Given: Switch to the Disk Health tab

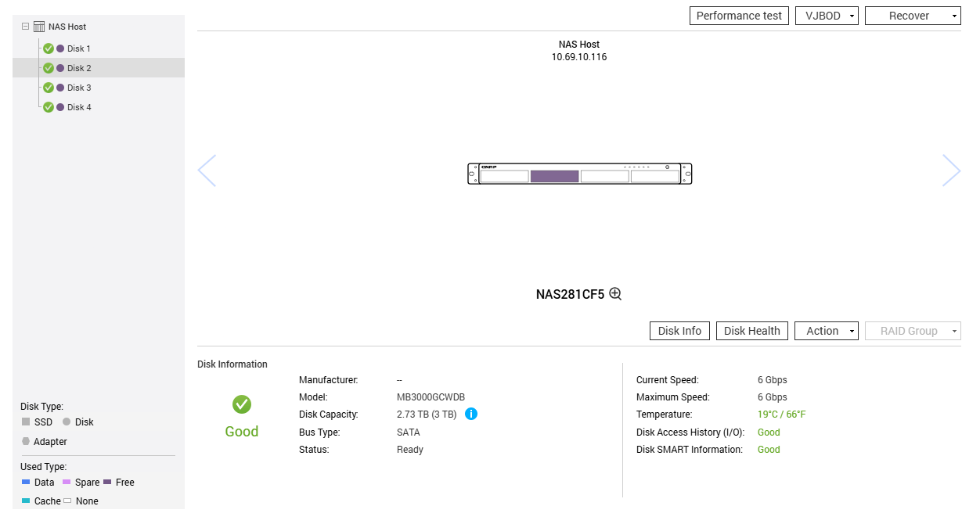Looking at the screenshot, I should pos(751,330).
